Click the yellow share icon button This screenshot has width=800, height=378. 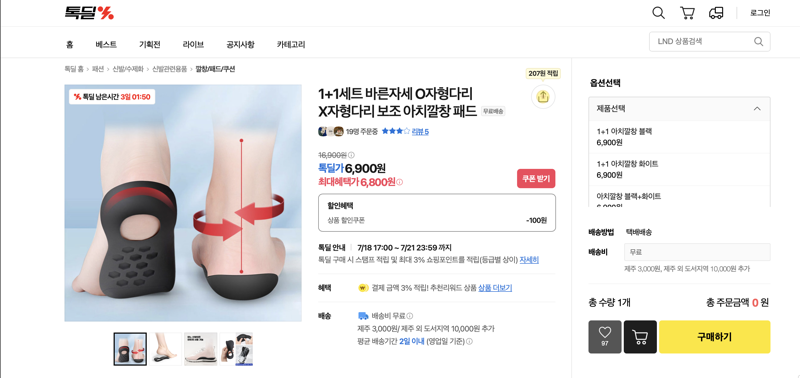(x=543, y=96)
